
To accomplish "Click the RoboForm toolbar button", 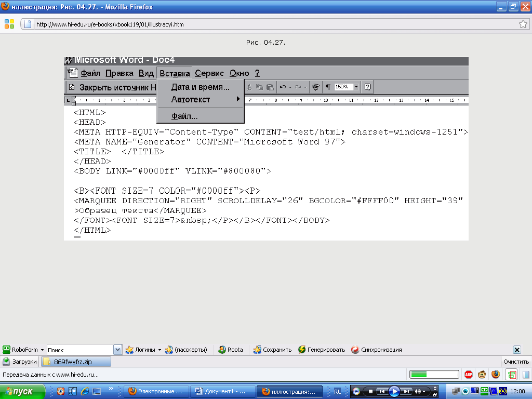I will click(20, 350).
